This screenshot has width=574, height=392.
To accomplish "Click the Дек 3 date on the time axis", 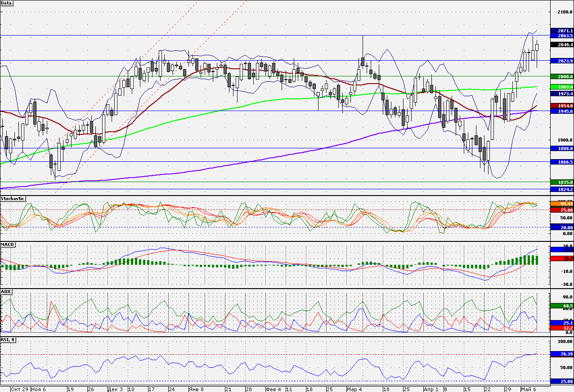I will (x=115, y=389).
